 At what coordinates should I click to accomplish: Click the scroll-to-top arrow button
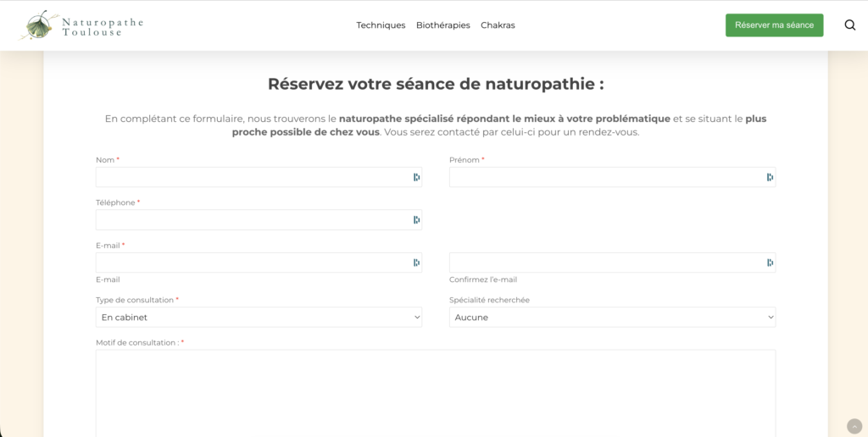pos(854,427)
